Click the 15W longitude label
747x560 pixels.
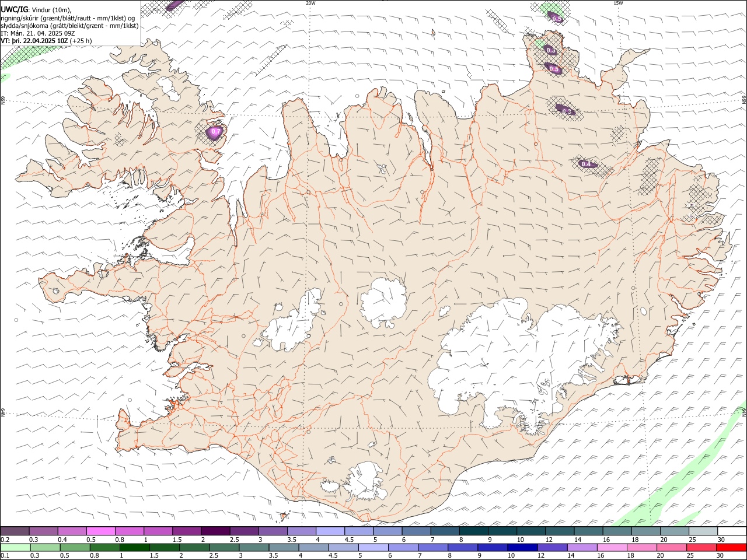(x=618, y=3)
